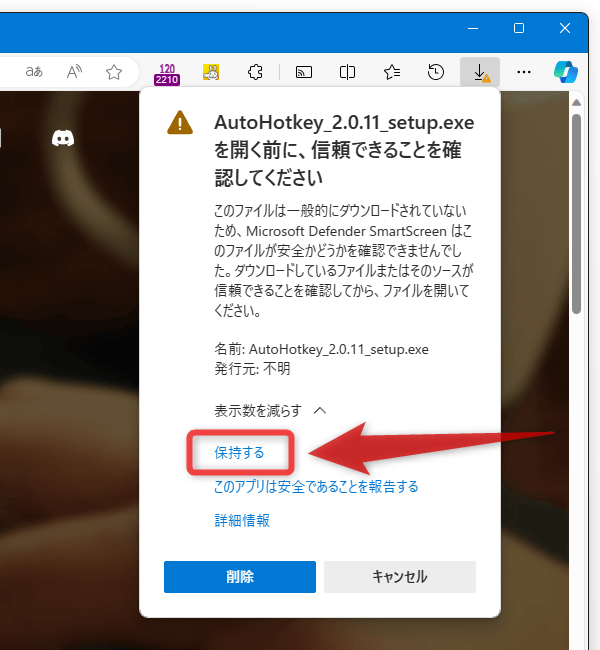
Task: Click the cast media to device icon
Action: pos(304,72)
